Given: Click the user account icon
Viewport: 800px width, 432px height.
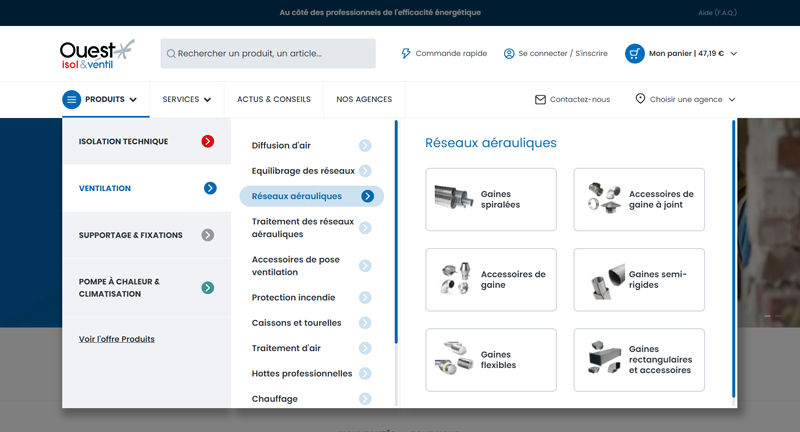Looking at the screenshot, I should pyautogui.click(x=509, y=54).
